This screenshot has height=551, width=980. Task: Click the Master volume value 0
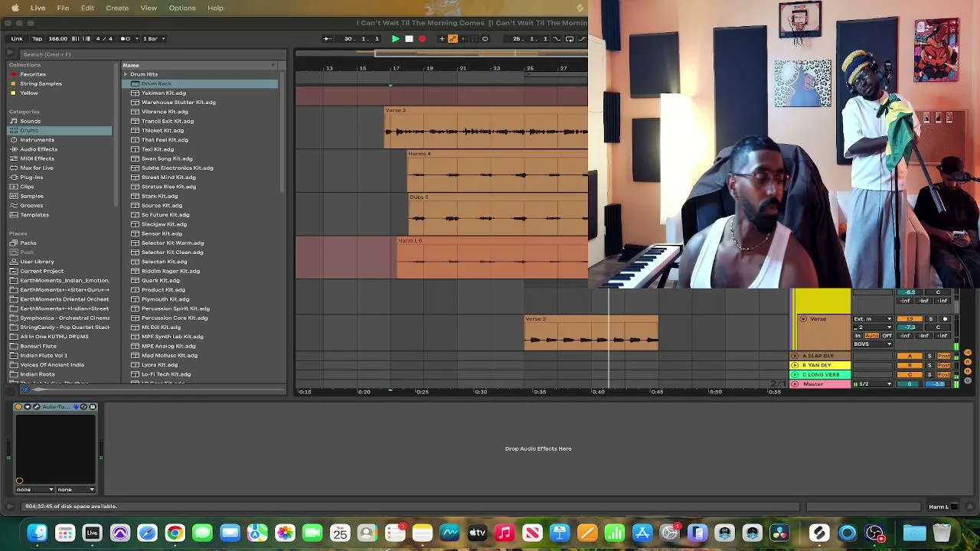click(x=910, y=384)
